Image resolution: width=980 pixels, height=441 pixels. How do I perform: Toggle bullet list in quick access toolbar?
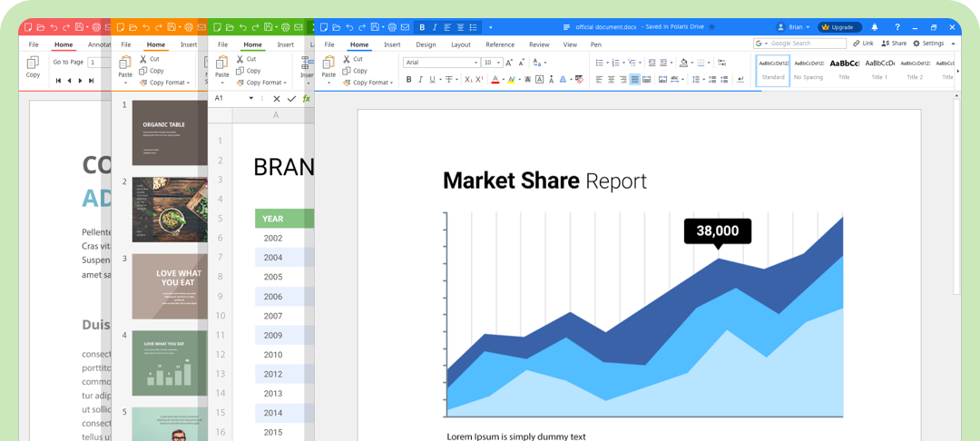[473, 27]
